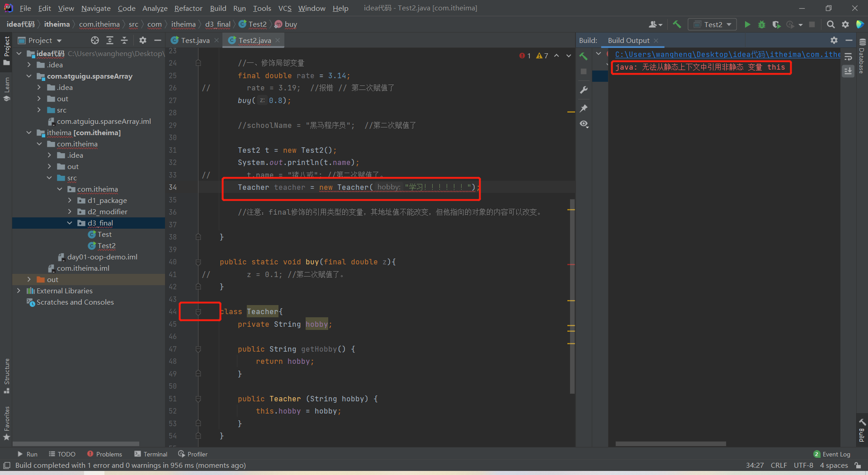Collapse the d3_final package
This screenshot has height=475, width=868.
click(70, 223)
